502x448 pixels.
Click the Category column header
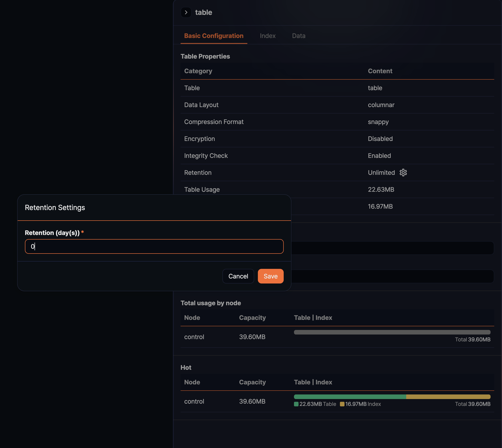click(198, 71)
